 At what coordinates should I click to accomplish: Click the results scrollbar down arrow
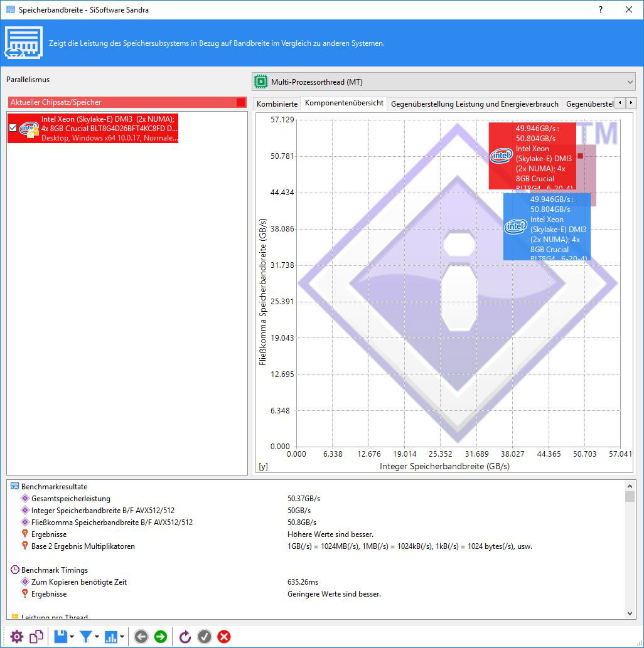point(630,613)
